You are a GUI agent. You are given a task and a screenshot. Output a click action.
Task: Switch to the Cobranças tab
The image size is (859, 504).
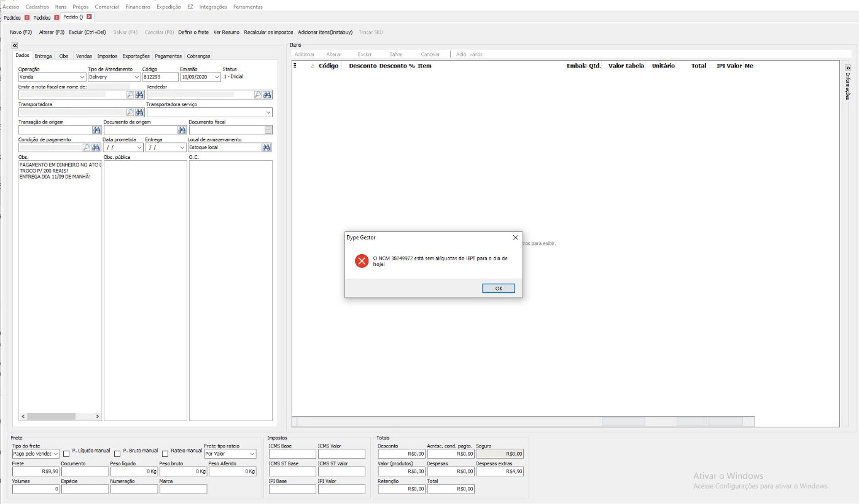click(198, 56)
